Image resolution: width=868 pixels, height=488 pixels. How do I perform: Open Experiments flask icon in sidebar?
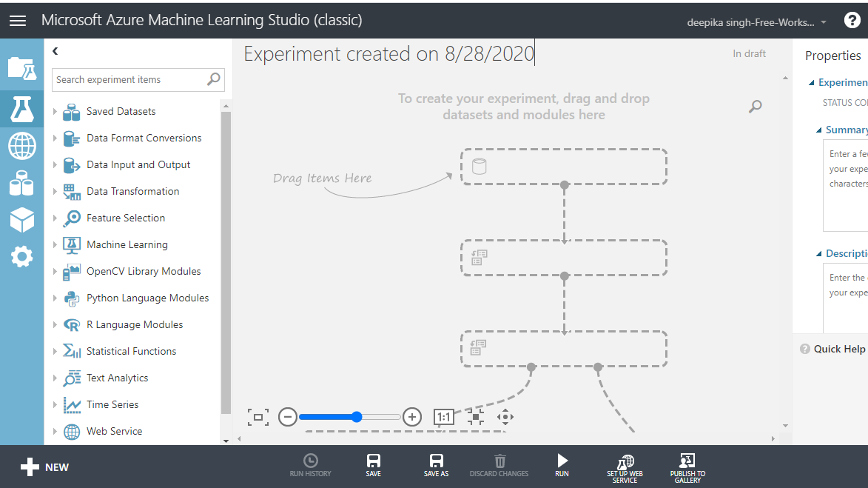[22, 109]
